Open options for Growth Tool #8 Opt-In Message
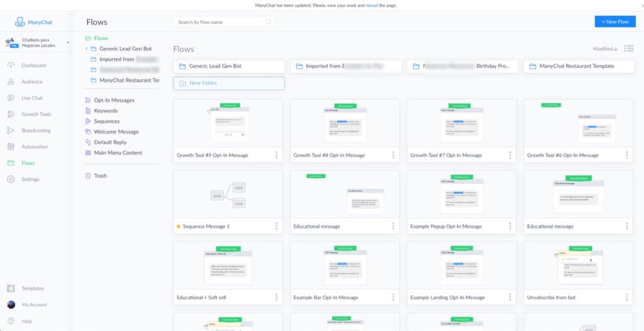The image size is (644, 331). click(x=393, y=155)
